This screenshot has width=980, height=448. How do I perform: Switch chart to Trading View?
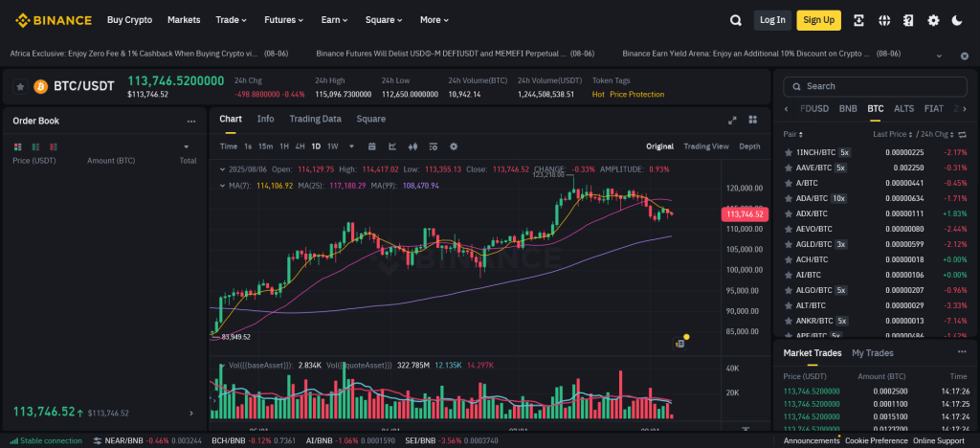[x=706, y=146]
